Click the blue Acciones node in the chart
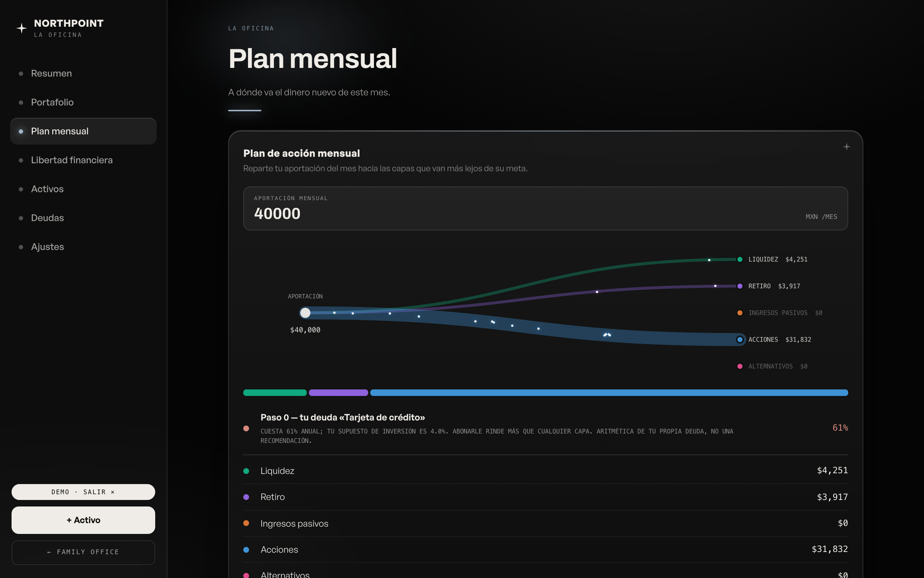This screenshot has width=924, height=578. [740, 340]
